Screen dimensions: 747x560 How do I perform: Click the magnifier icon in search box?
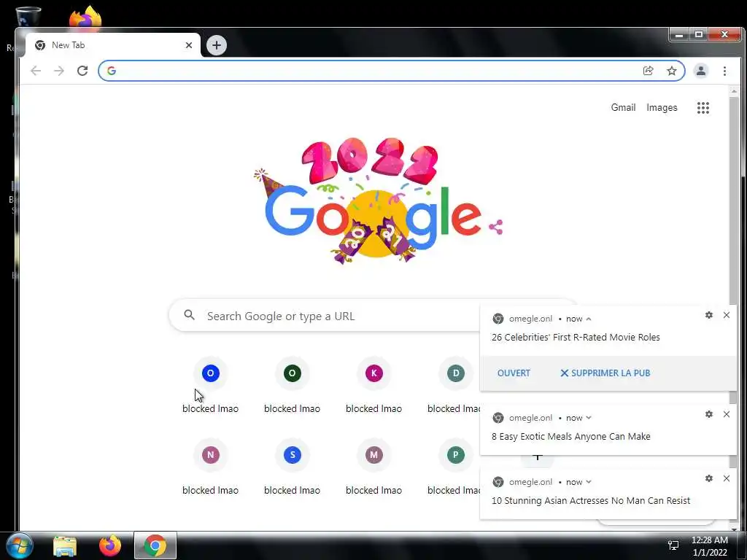(x=190, y=315)
